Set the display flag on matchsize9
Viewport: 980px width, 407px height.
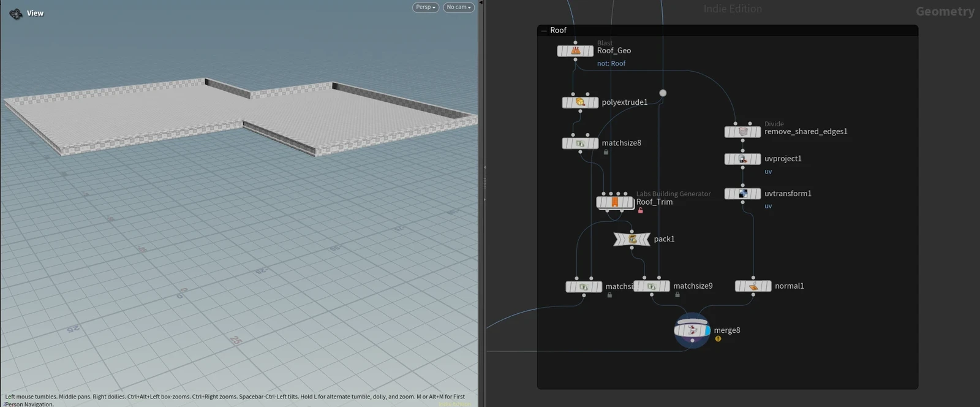[667, 286]
